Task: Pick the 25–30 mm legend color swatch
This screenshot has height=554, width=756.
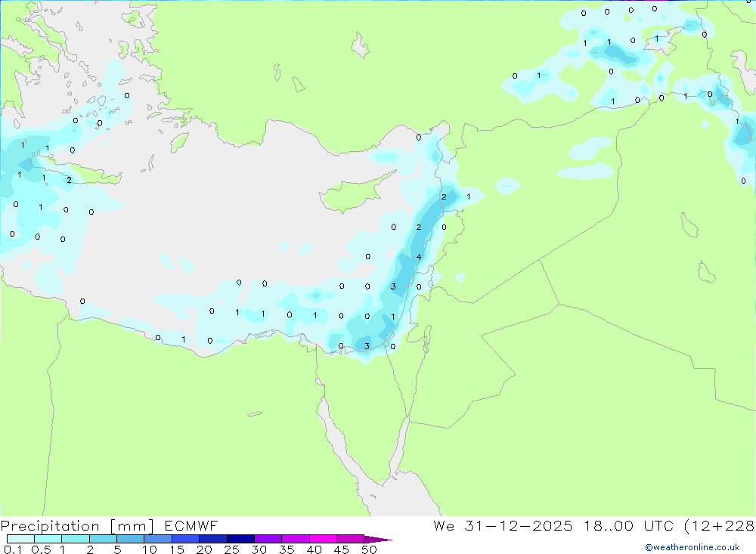Action: coord(240,539)
